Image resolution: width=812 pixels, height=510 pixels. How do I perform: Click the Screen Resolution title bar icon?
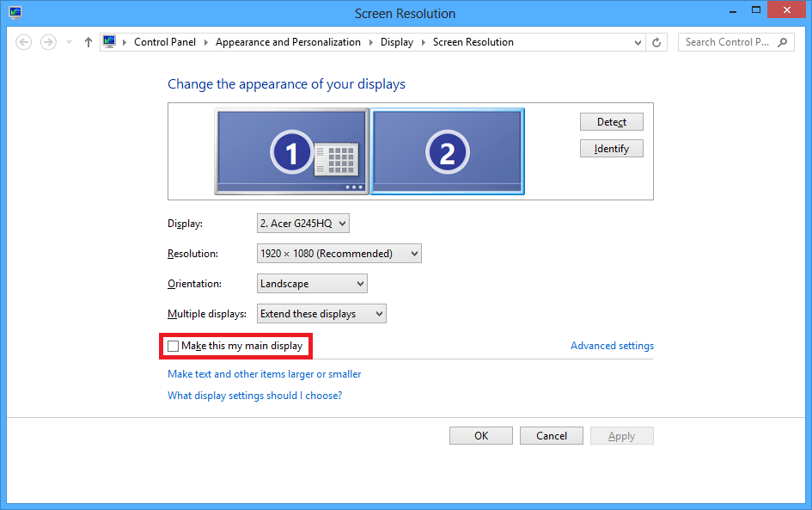pyautogui.click(x=15, y=13)
